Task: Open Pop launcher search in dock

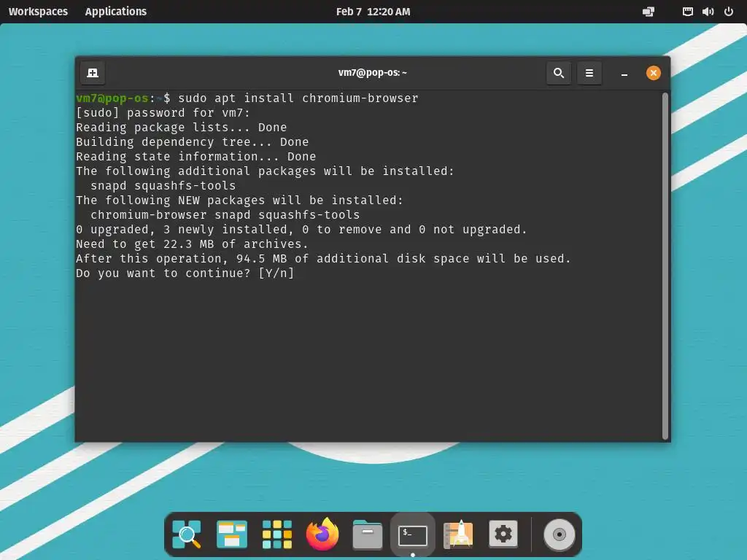Action: [186, 534]
